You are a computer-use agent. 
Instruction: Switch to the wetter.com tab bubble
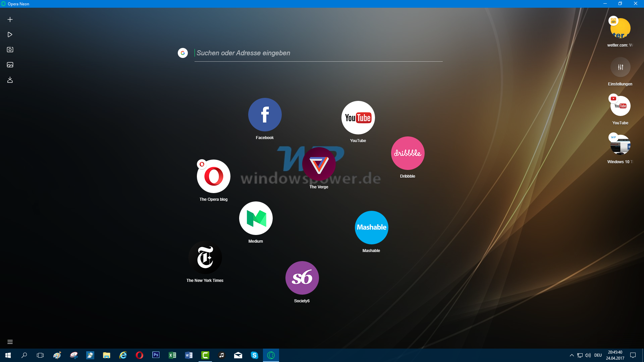click(620, 28)
